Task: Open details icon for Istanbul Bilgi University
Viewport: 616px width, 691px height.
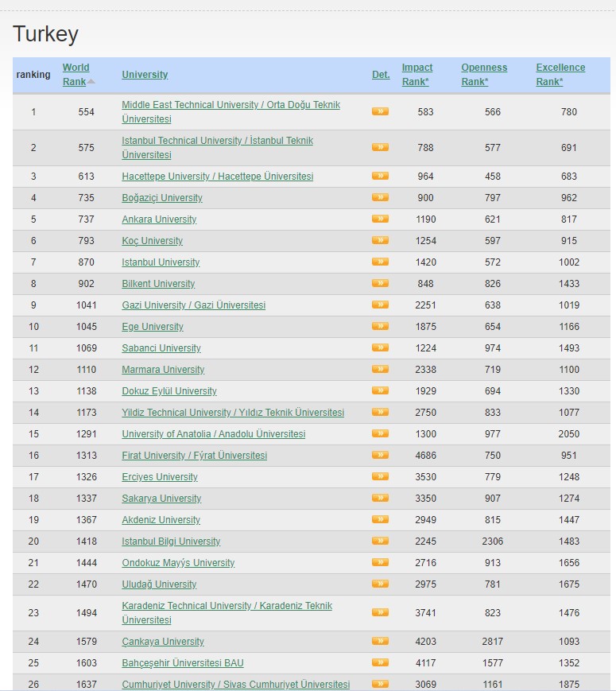Action: point(380,541)
